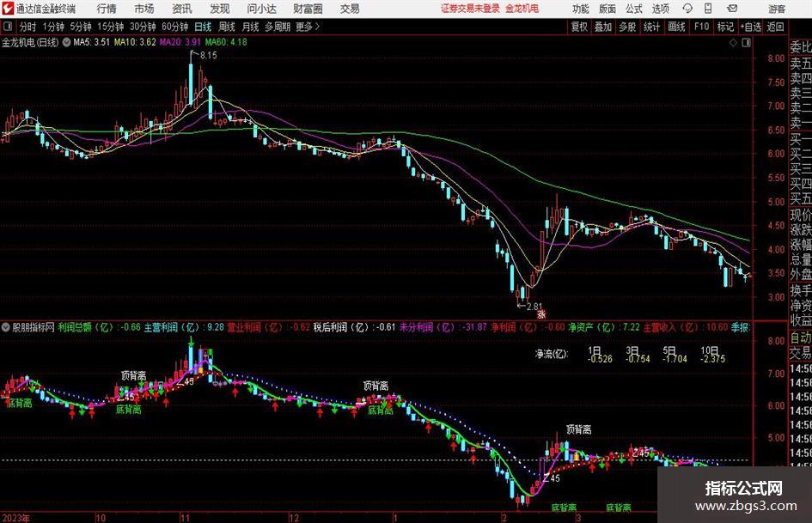Image resolution: width=812 pixels, height=523 pixels.
Task: Click the 2.81 low price label
Action: 534,306
